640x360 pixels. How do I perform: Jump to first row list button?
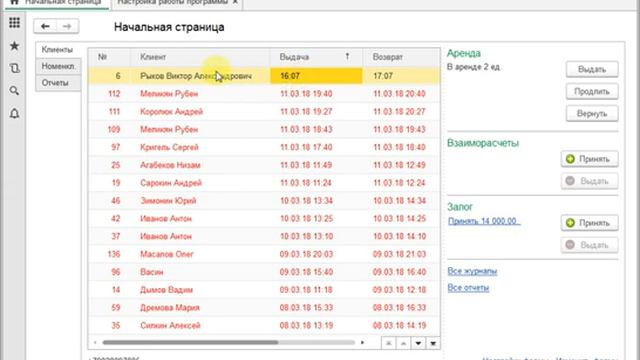[388, 343]
